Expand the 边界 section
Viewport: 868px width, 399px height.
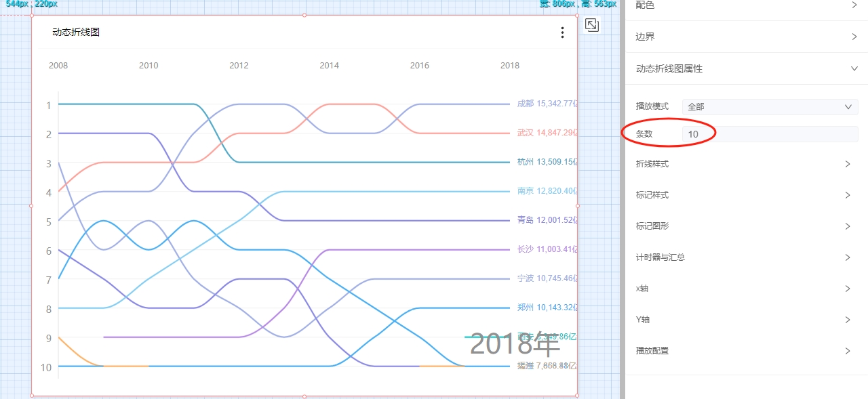coord(746,37)
